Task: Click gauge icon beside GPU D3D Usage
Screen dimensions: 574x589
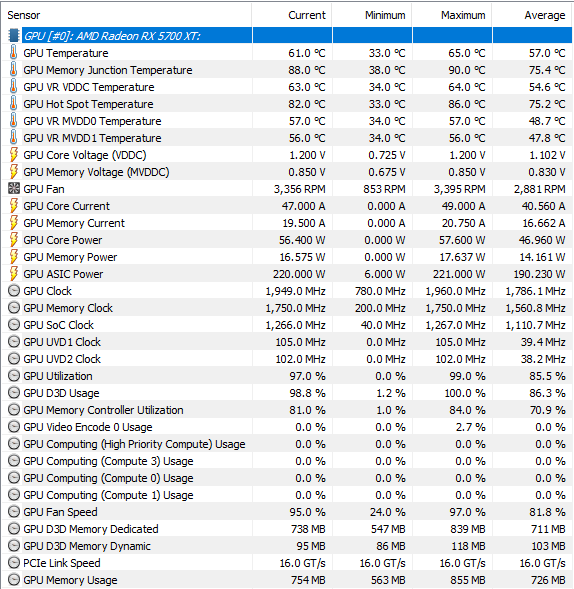Action: point(14,393)
